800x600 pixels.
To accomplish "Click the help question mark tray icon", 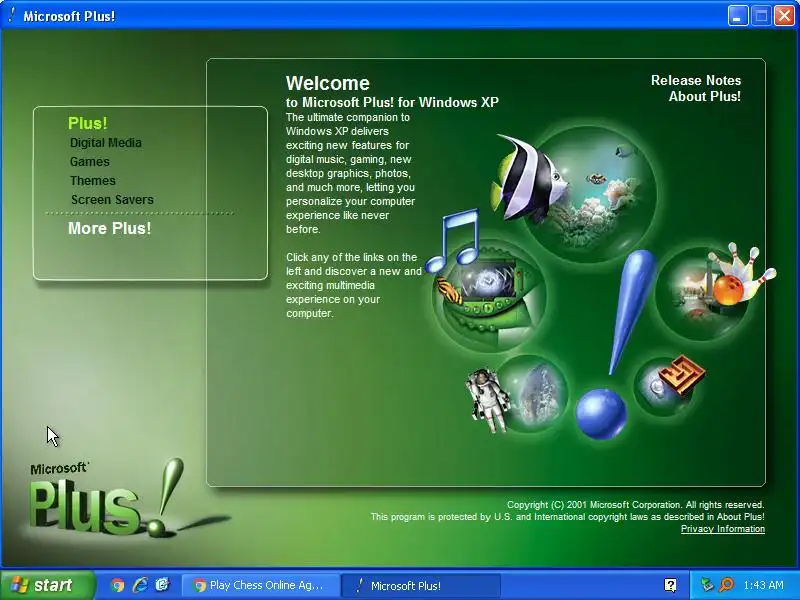I will 670,585.
